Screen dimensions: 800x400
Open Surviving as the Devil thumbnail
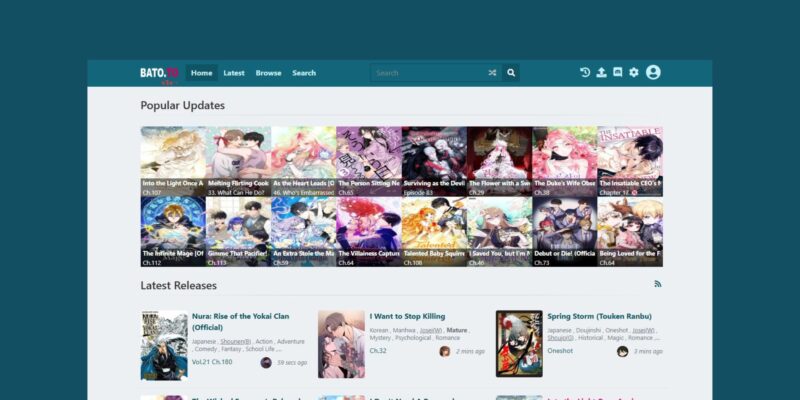[434, 161]
